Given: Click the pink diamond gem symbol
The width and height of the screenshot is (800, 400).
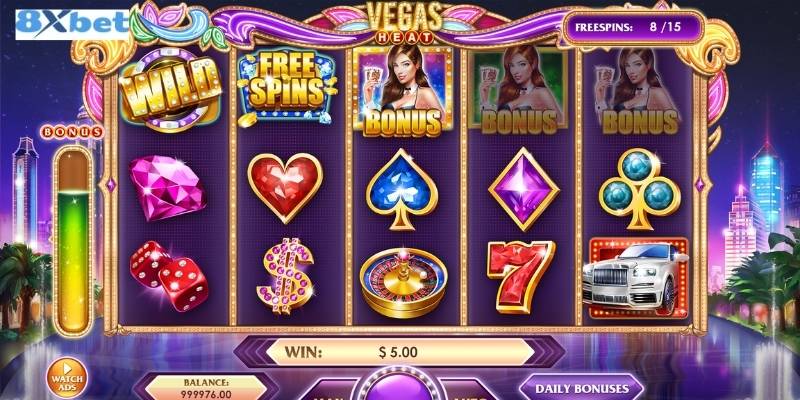Looking at the screenshot, I should click(x=167, y=187).
